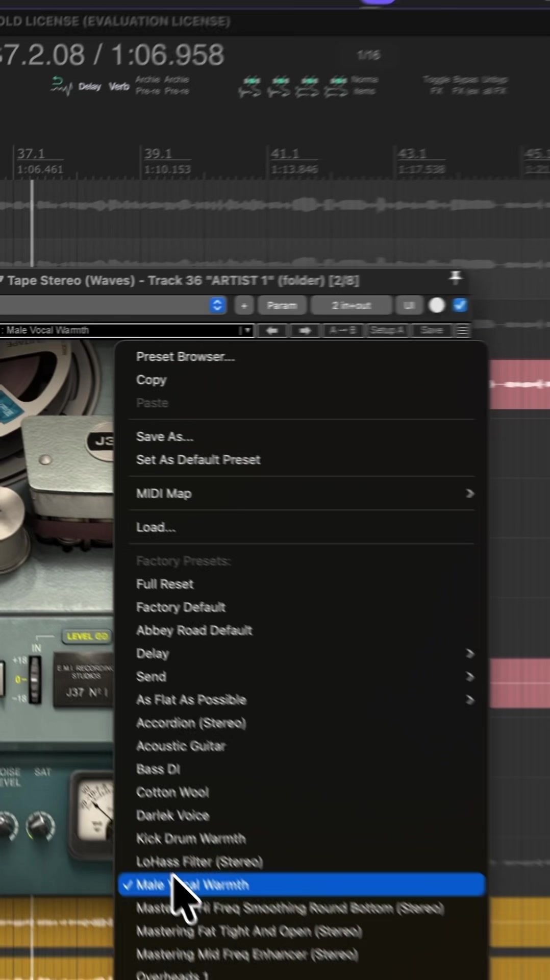Click the Toggle FX toolbar button
The image size is (550, 980).
[437, 85]
